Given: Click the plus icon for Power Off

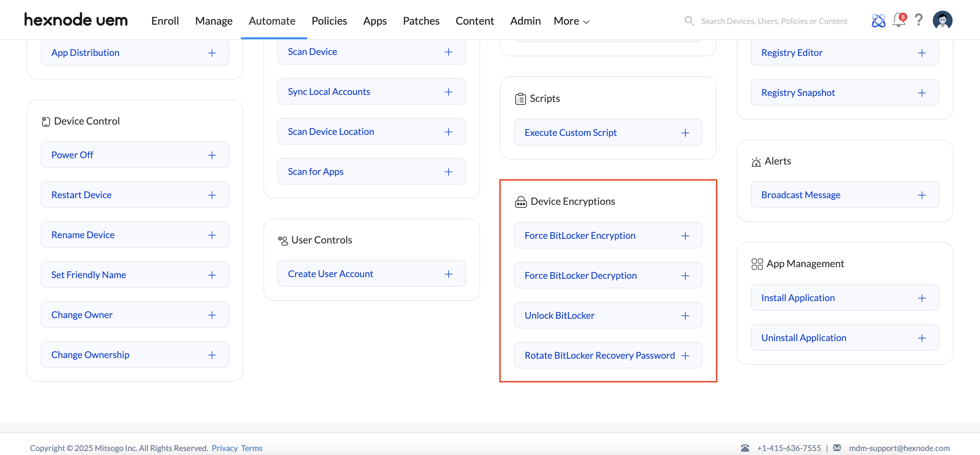Looking at the screenshot, I should 212,155.
